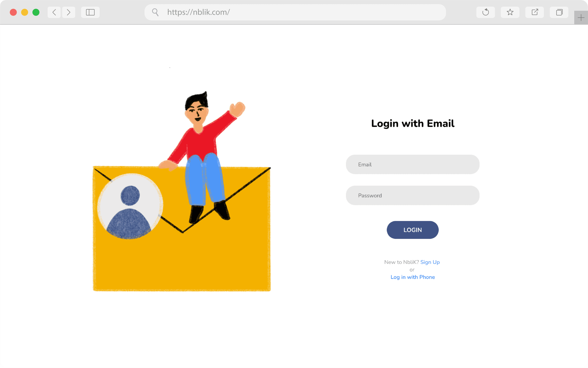
Task: Click the user avatar circle illustration
Action: tap(130, 206)
